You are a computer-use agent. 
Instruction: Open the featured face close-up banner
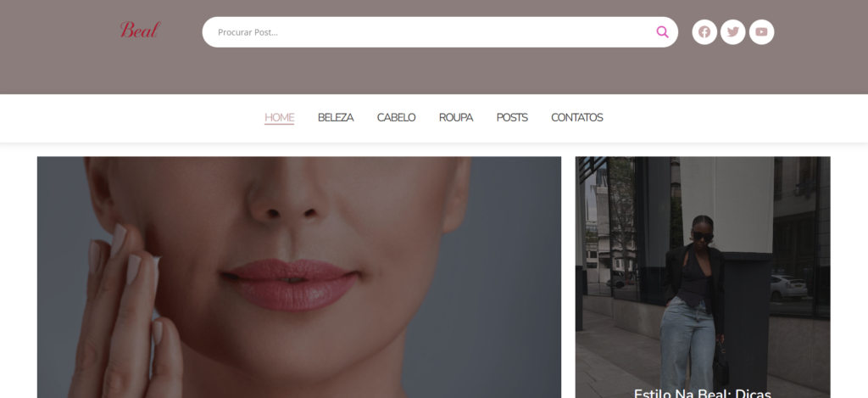pos(299,277)
